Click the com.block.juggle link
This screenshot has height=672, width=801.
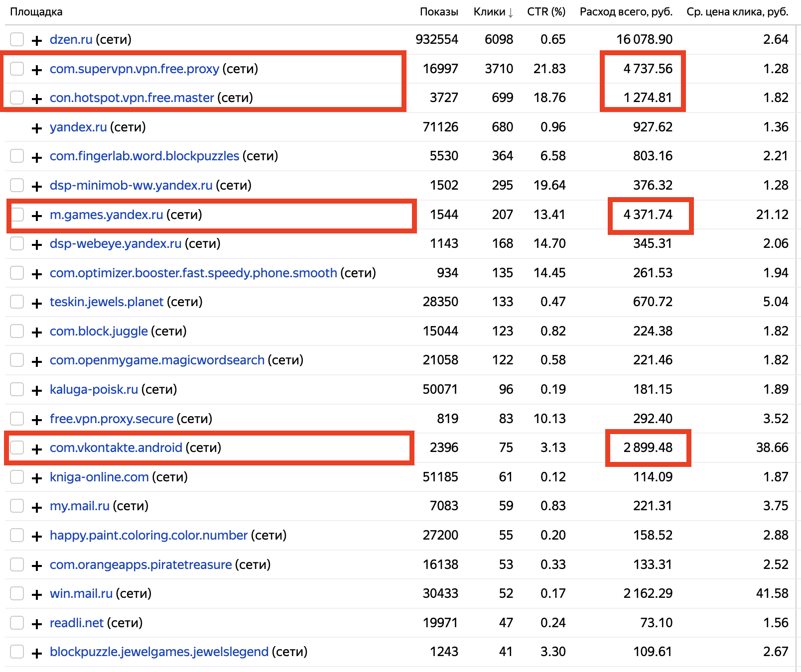coord(99,331)
